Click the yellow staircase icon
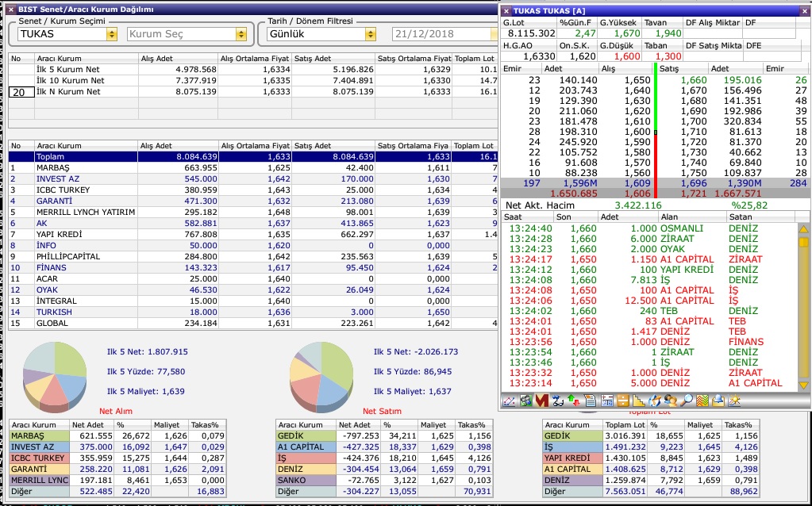The image size is (812, 506). tap(638, 401)
